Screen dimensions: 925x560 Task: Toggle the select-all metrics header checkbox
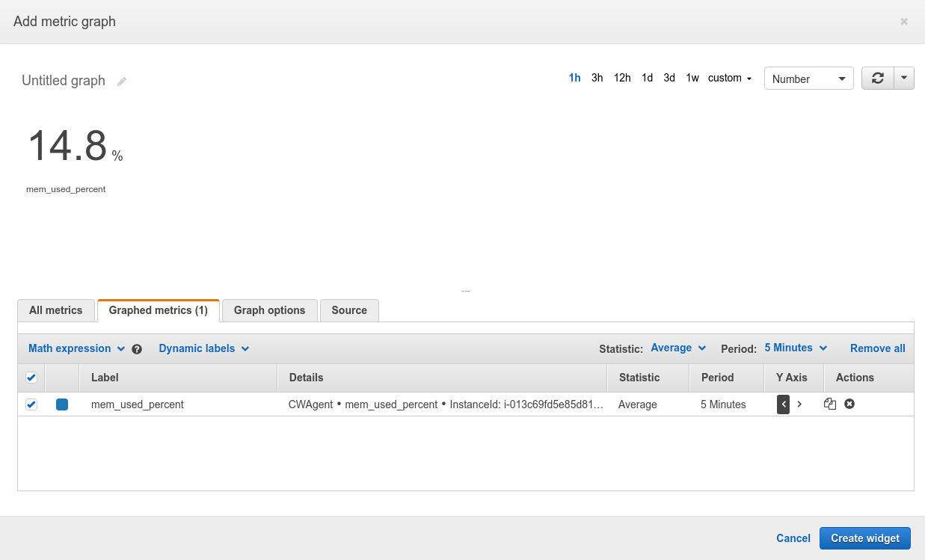coord(31,378)
